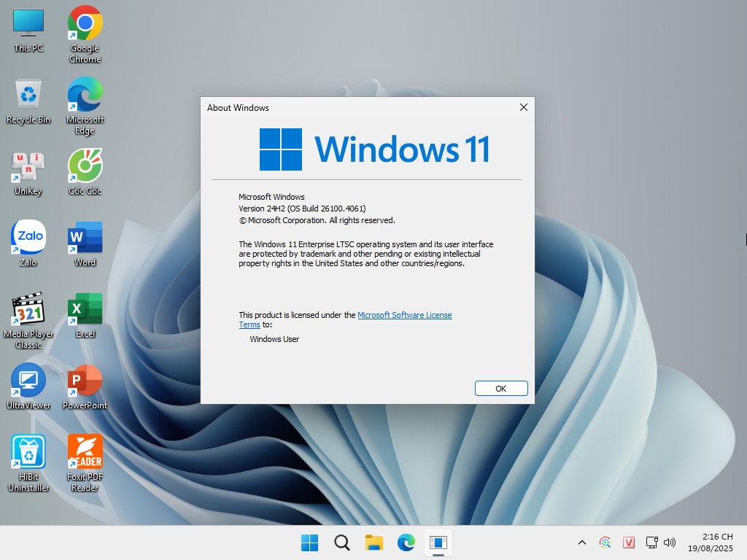The image size is (747, 560).
Task: Open the clock showing 2:16 CH
Action: (x=710, y=542)
